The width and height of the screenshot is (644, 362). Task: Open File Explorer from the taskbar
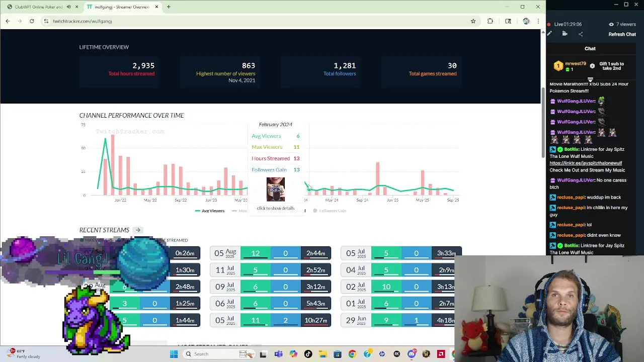[x=323, y=354]
